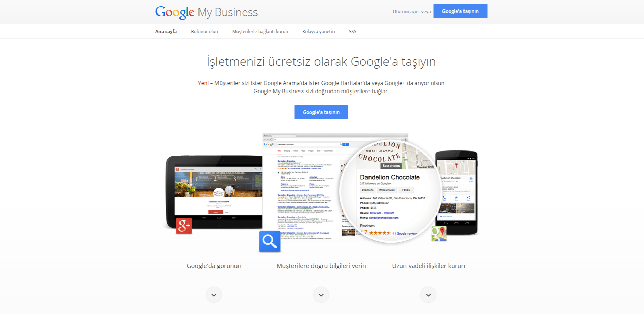Click the red Google+ icon
Viewport: 644px width, 322px height.
point(184,226)
